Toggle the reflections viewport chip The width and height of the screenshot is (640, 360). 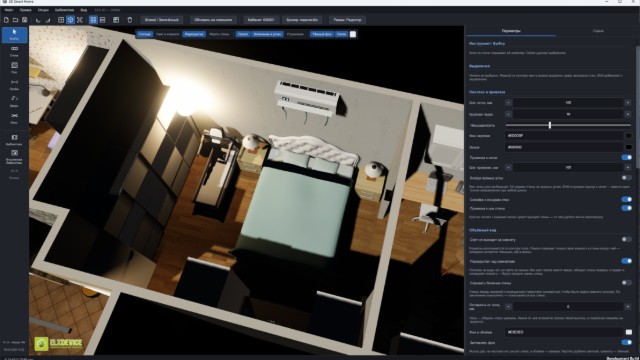click(295, 34)
